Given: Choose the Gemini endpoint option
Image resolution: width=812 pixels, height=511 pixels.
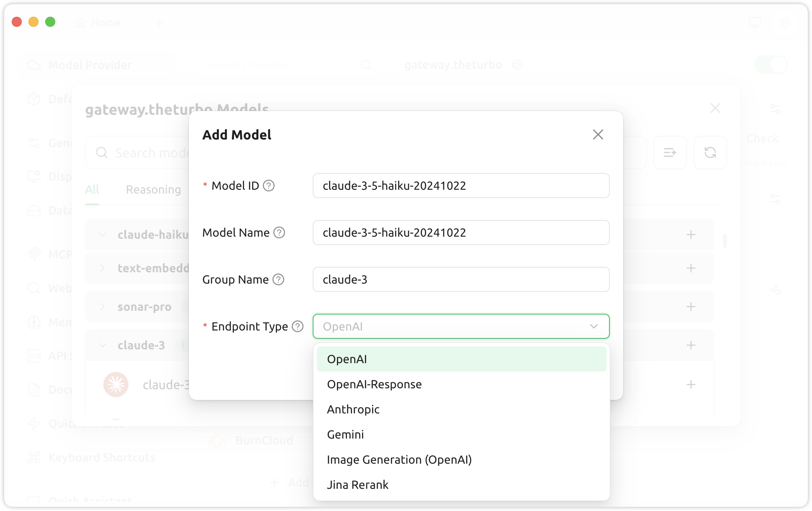Looking at the screenshot, I should coord(345,434).
